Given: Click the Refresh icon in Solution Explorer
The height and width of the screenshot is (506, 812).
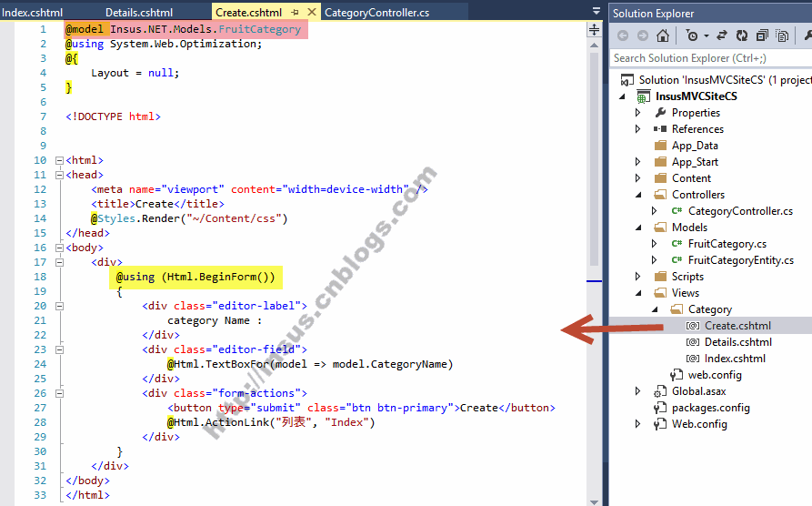Looking at the screenshot, I should click(x=742, y=35).
